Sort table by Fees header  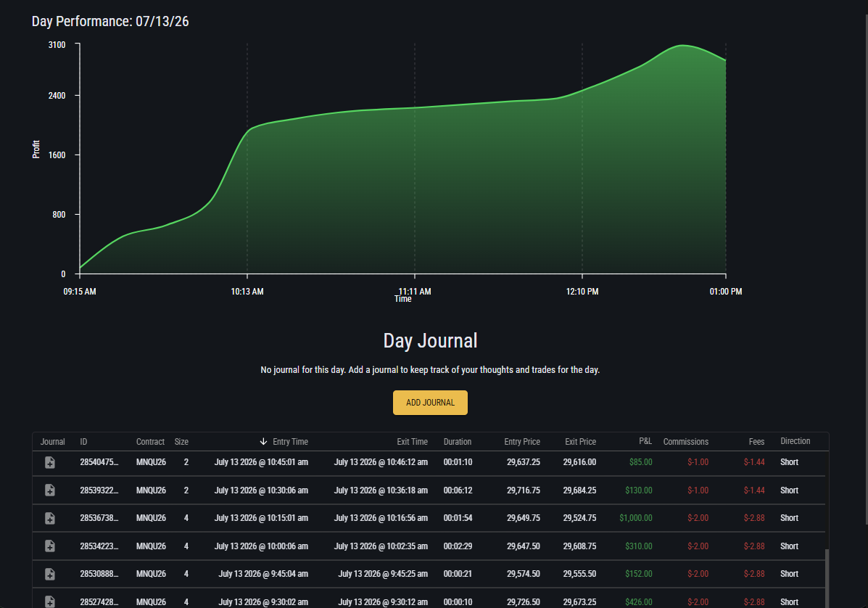click(757, 441)
